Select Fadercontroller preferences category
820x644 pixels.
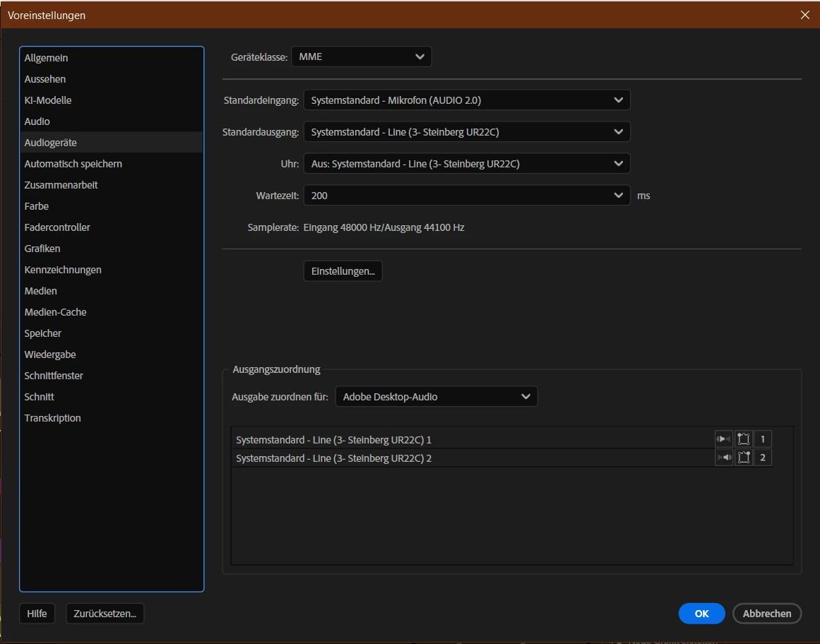point(112,227)
